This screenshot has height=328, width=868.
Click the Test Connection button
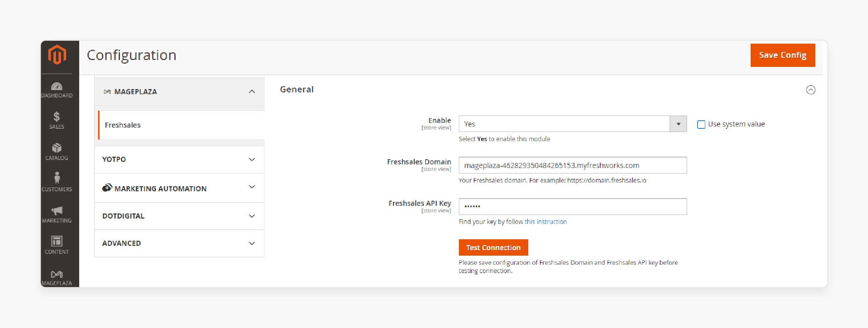493,248
